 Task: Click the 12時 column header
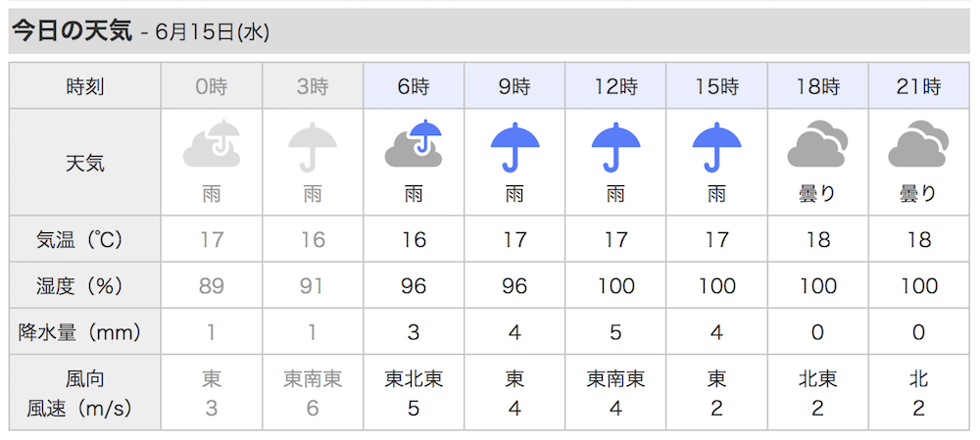[x=615, y=85]
